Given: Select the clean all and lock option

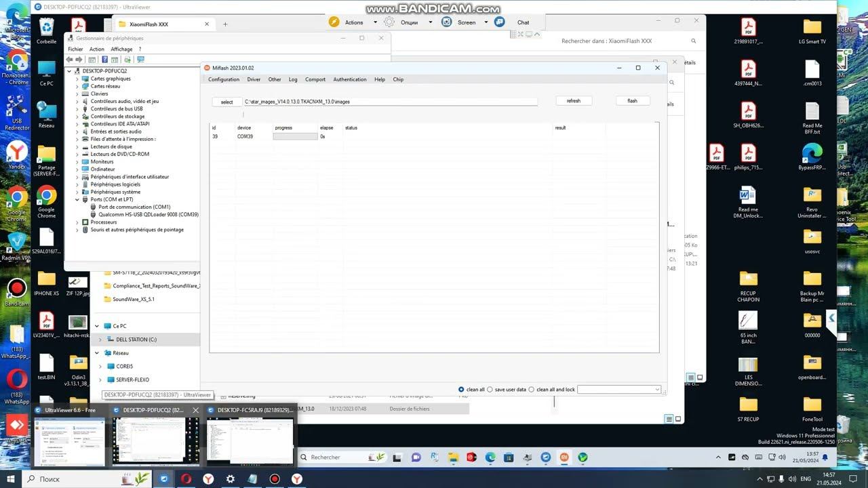Looking at the screenshot, I should 551,390.
